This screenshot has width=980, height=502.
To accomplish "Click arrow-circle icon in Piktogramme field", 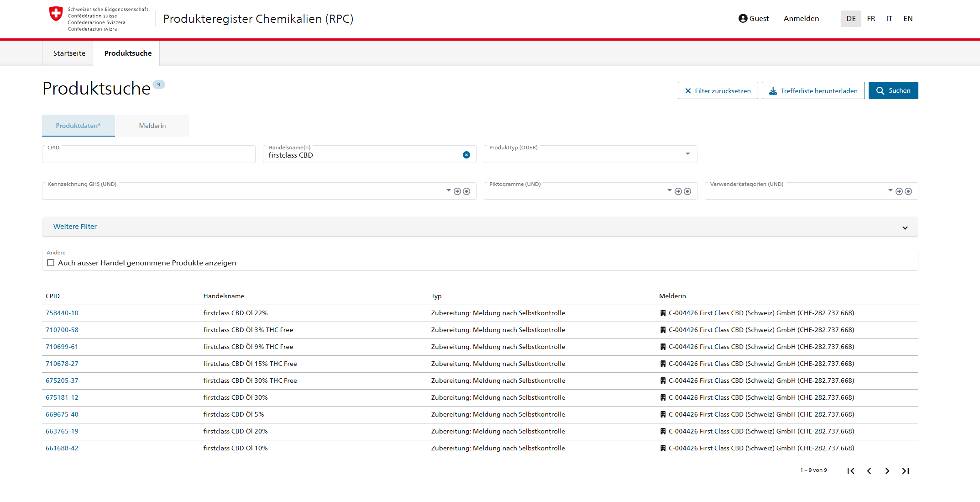I will pos(678,191).
